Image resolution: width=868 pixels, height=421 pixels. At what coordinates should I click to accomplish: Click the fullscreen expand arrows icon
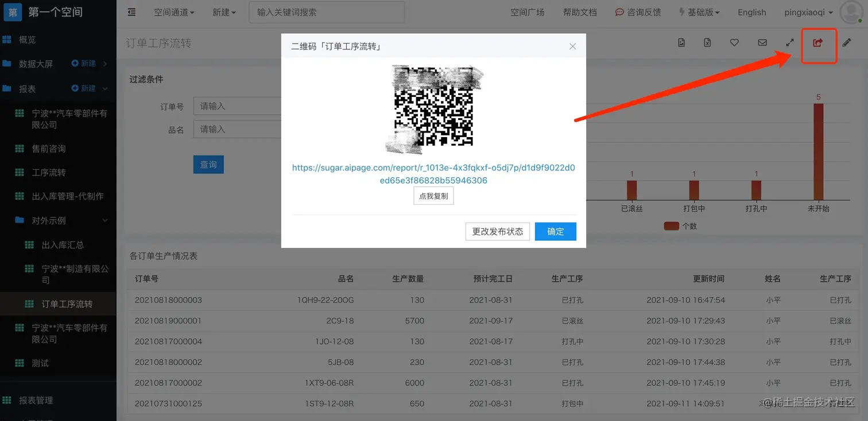click(790, 42)
